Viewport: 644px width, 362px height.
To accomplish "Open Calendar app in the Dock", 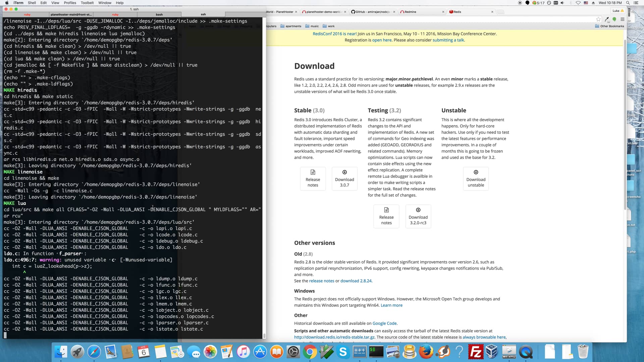I will tap(144, 352).
